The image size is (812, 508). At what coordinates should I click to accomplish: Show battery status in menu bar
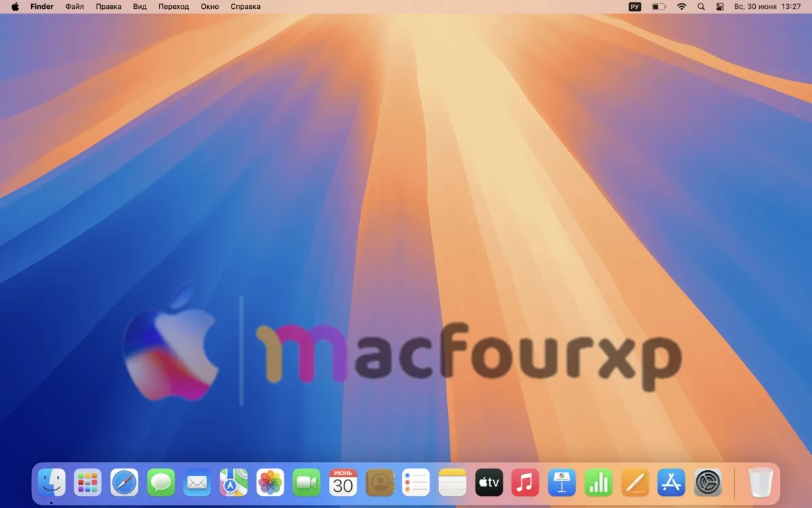click(x=659, y=7)
